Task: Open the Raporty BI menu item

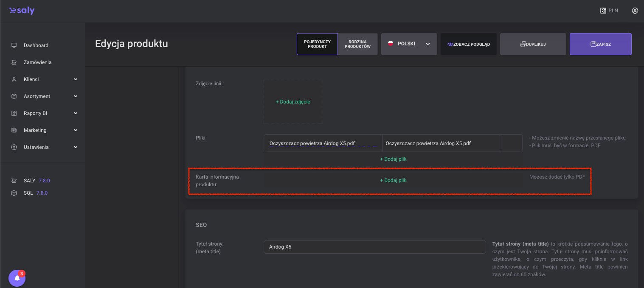Action: 35,113
